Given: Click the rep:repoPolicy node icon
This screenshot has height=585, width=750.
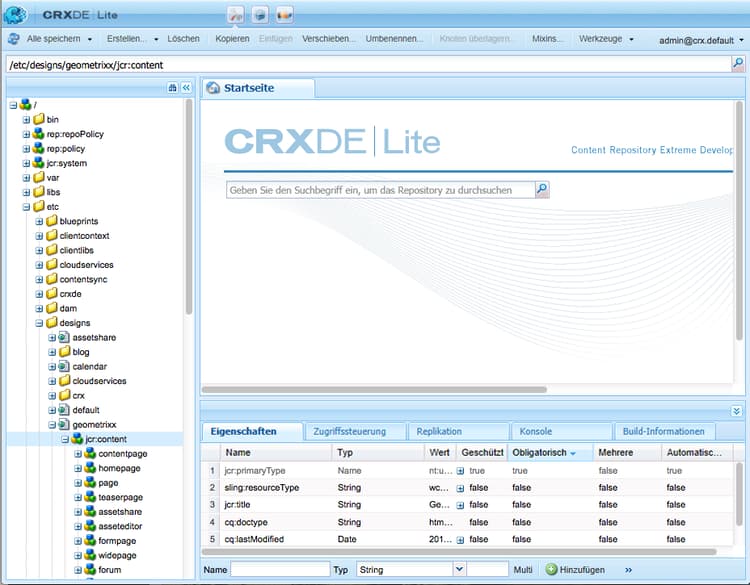Looking at the screenshot, I should click(x=38, y=134).
